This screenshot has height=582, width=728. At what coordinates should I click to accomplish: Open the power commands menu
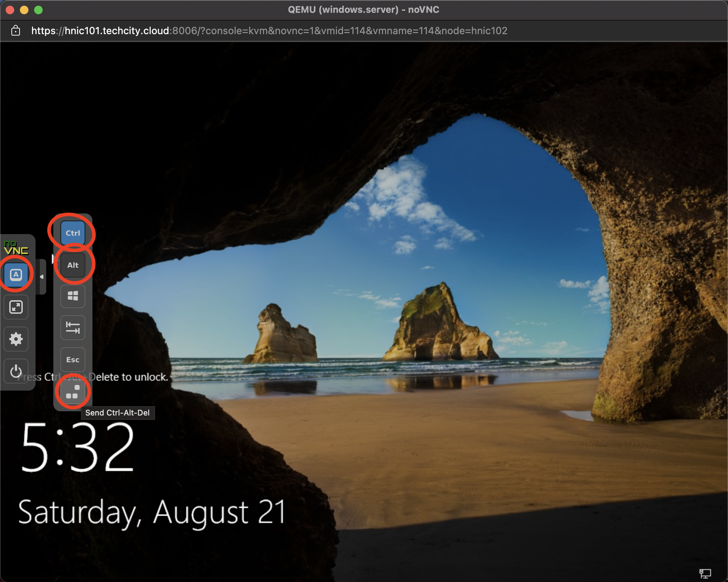[x=16, y=371]
